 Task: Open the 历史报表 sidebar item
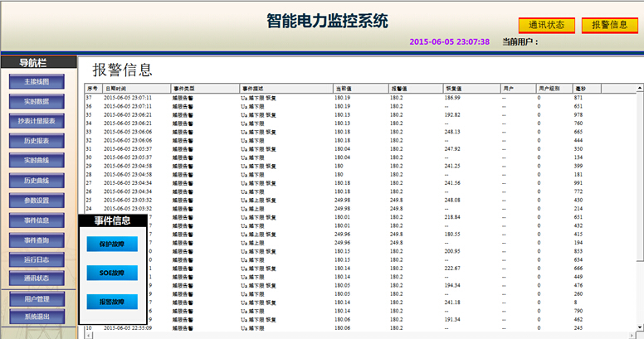(37, 141)
